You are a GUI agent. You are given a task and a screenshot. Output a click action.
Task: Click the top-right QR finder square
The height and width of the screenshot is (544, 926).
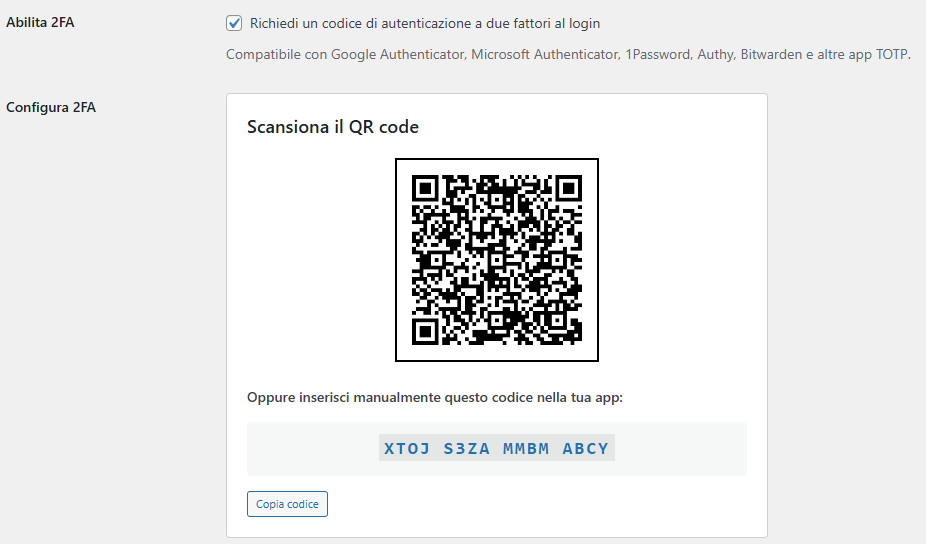(x=568, y=188)
